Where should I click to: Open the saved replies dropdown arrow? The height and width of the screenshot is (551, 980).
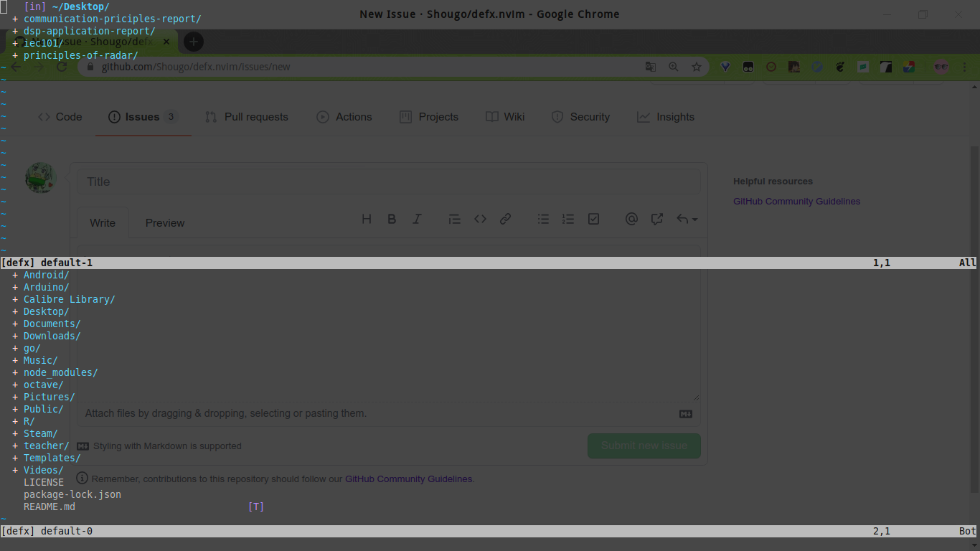pyautogui.click(x=687, y=219)
